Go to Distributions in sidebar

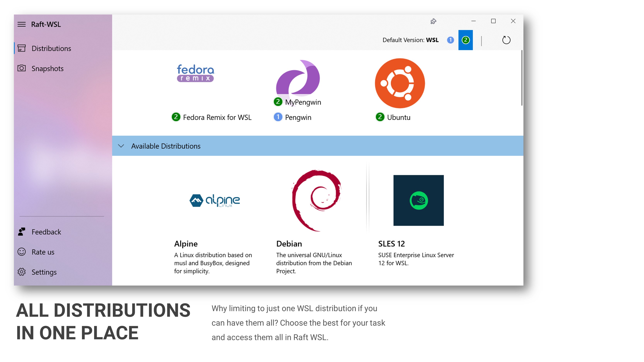pyautogui.click(x=51, y=48)
